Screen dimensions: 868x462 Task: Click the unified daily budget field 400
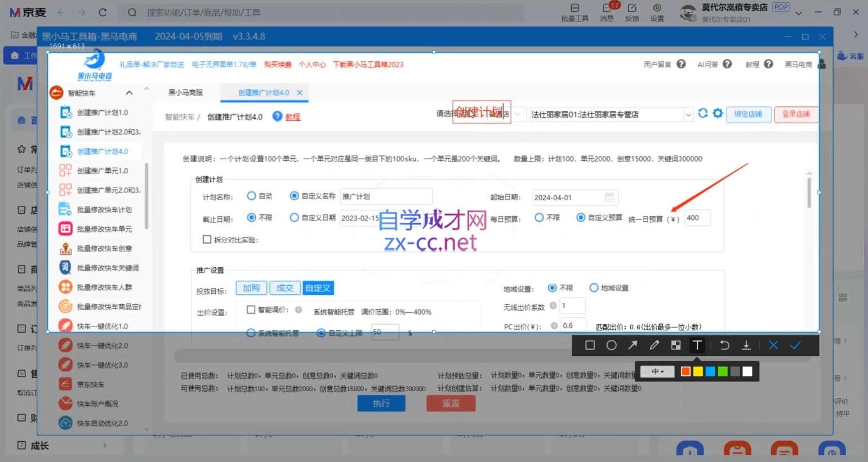[697, 218]
